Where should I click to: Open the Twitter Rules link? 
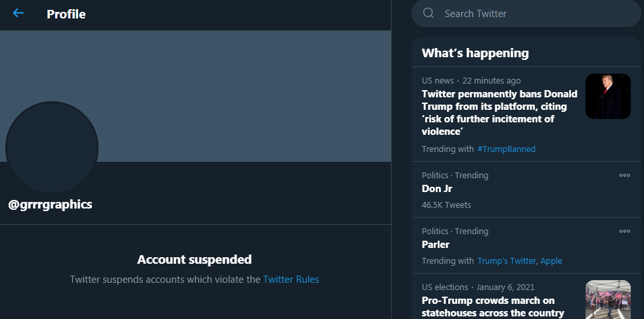pos(290,280)
